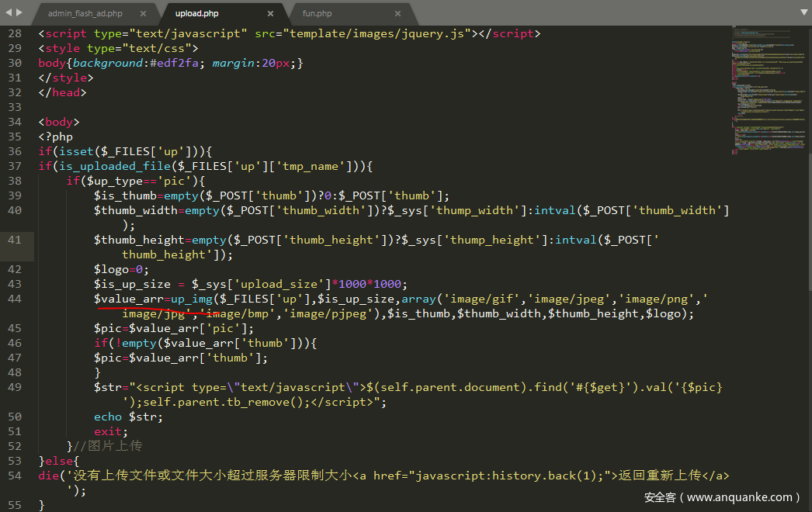Close the fun.php tab
The height and width of the screenshot is (512, 812).
[397, 13]
